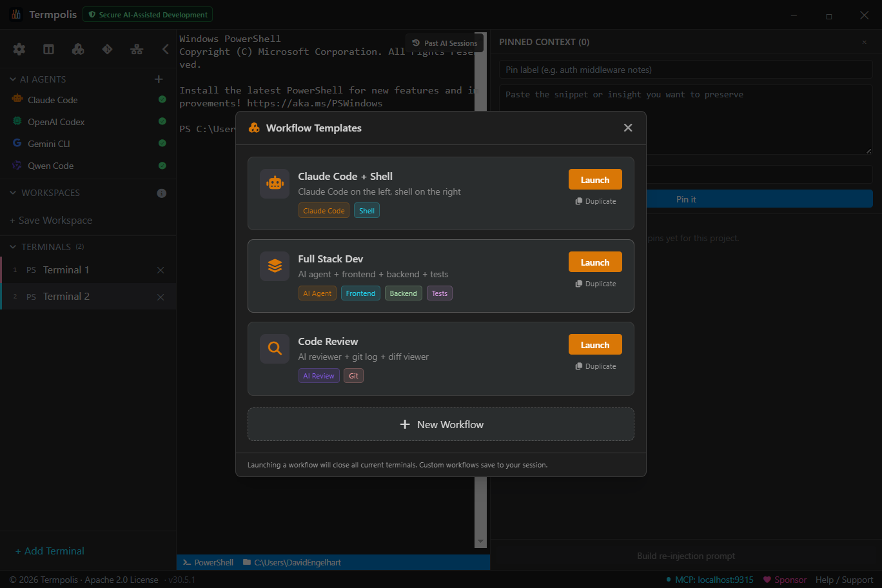The image size is (882, 588).
Task: Duplicate Claude Code + Shell template
Action: [596, 201]
